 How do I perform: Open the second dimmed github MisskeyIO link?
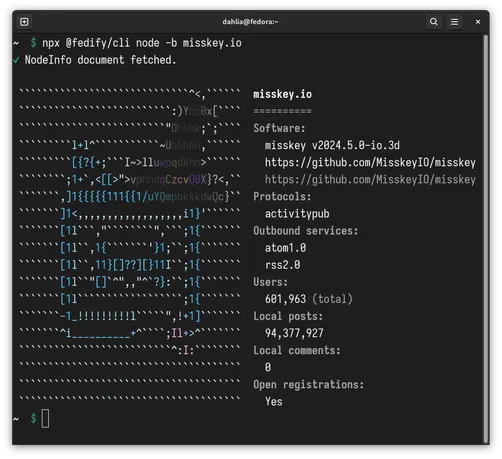370,180
